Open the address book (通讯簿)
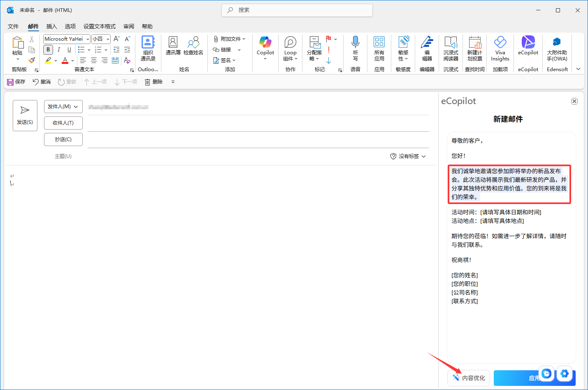This screenshot has width=588, height=390. 173,46
